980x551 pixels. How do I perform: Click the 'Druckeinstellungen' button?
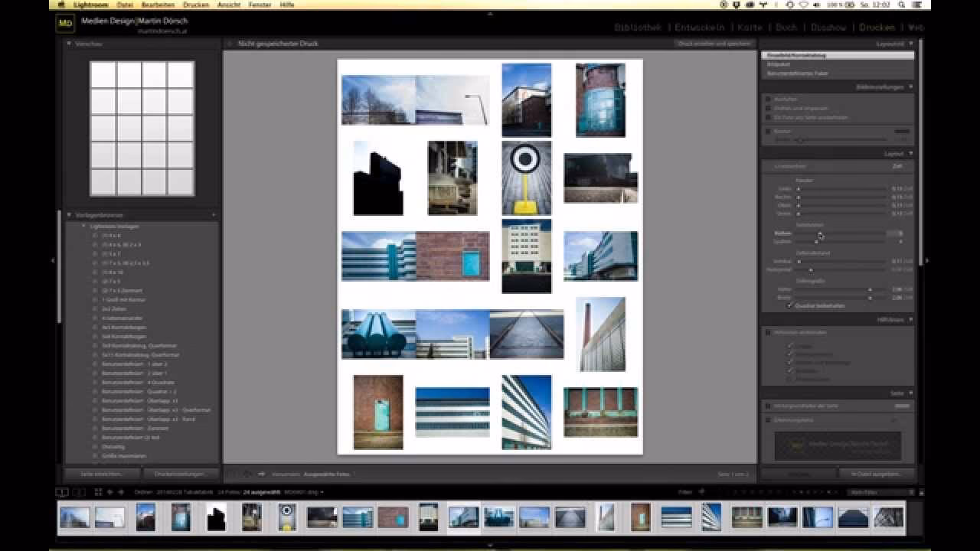point(181,474)
